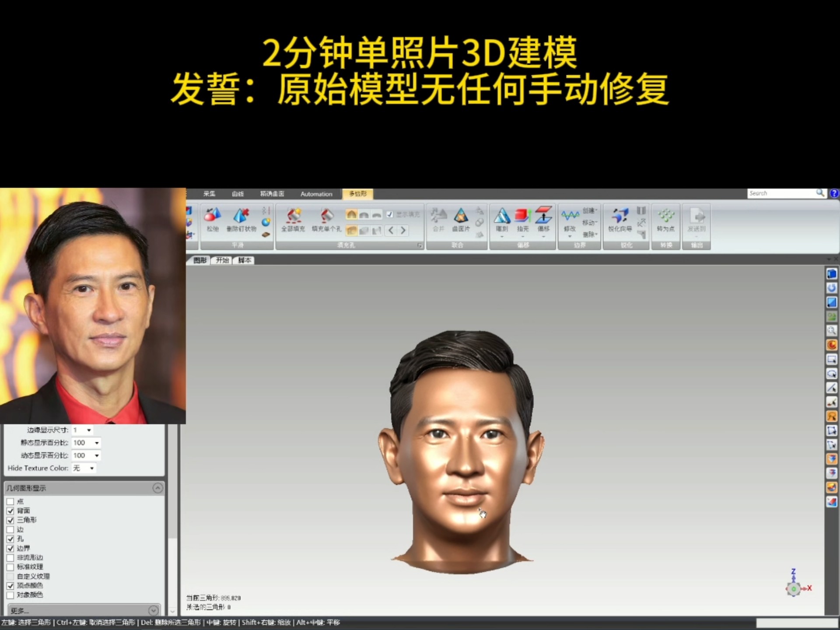Click the reference photo thumbnail
Viewport: 840px width, 630px height.
tap(93, 306)
